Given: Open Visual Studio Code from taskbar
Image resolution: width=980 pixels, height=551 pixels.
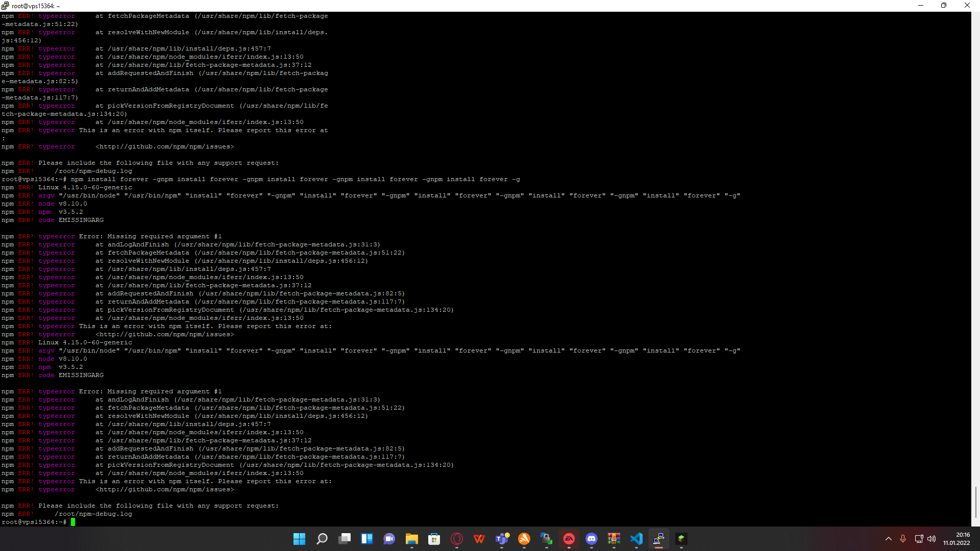Looking at the screenshot, I should pos(636,539).
